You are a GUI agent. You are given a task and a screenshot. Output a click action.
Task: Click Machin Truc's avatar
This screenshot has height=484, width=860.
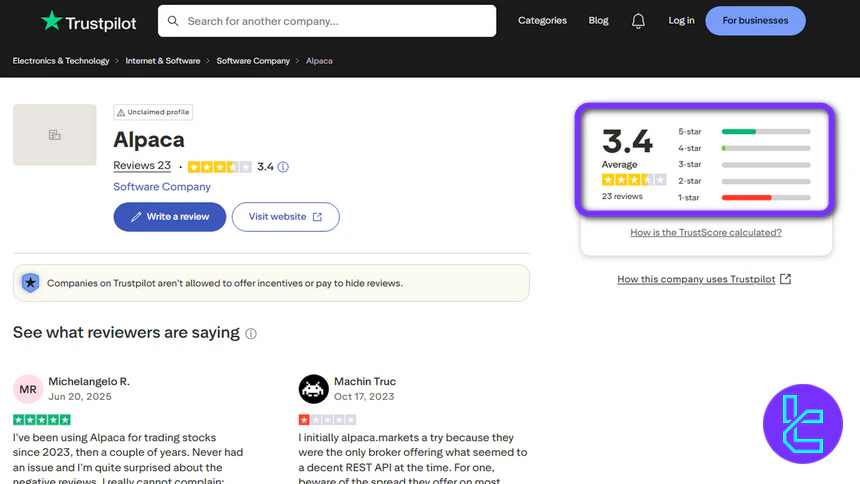pyautogui.click(x=313, y=389)
